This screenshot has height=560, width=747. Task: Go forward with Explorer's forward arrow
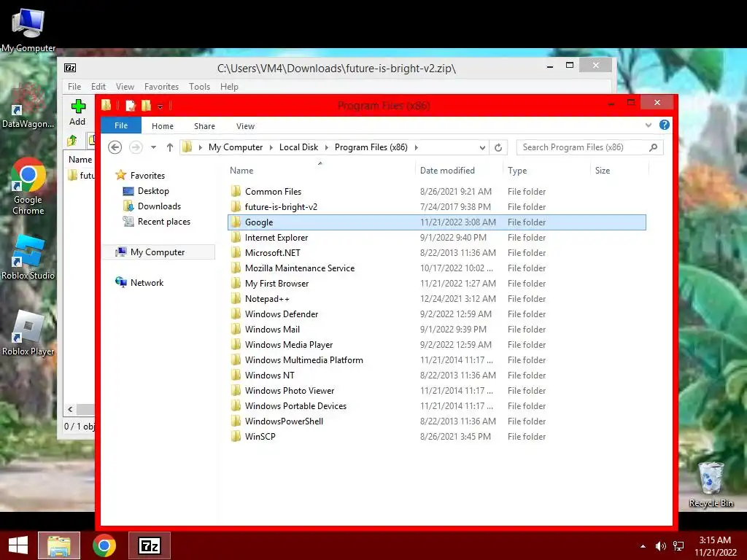point(136,147)
